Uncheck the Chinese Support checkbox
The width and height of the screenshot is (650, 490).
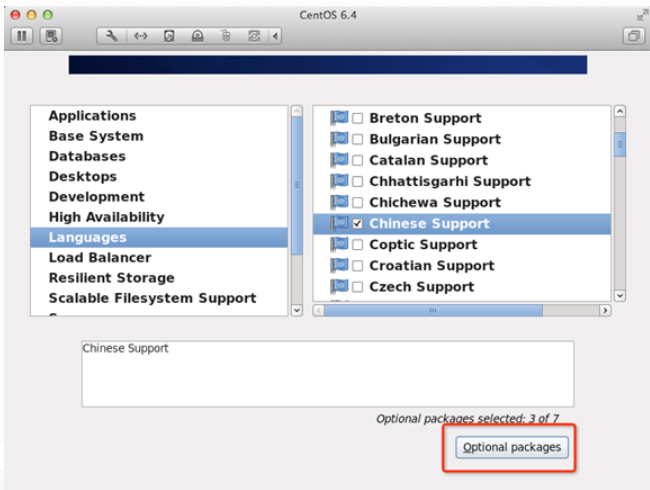[357, 224]
